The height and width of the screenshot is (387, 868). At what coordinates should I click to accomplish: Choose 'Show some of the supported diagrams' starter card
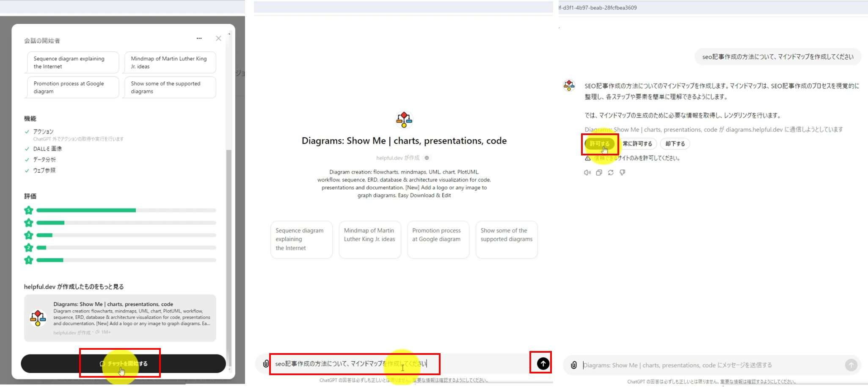point(507,239)
